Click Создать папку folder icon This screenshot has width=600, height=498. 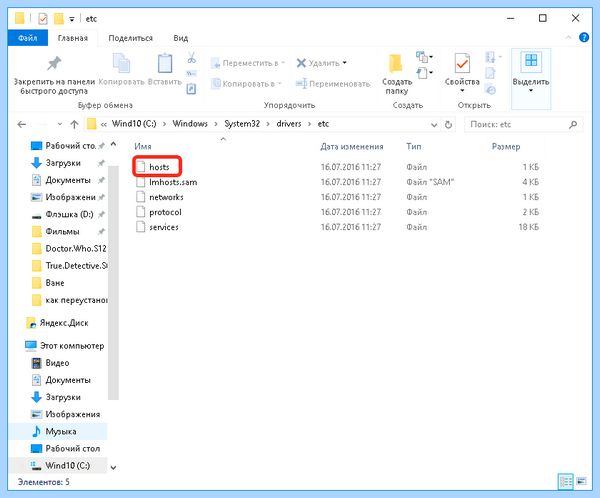tap(396, 63)
